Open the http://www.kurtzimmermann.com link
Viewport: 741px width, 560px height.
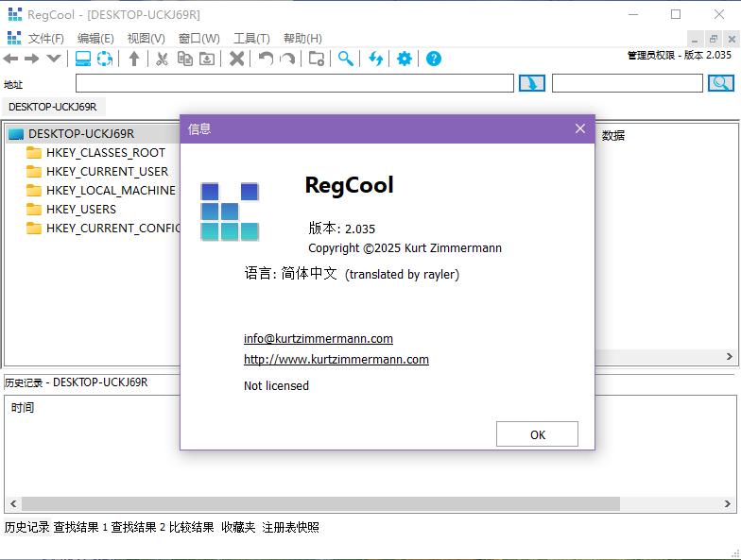pos(336,360)
